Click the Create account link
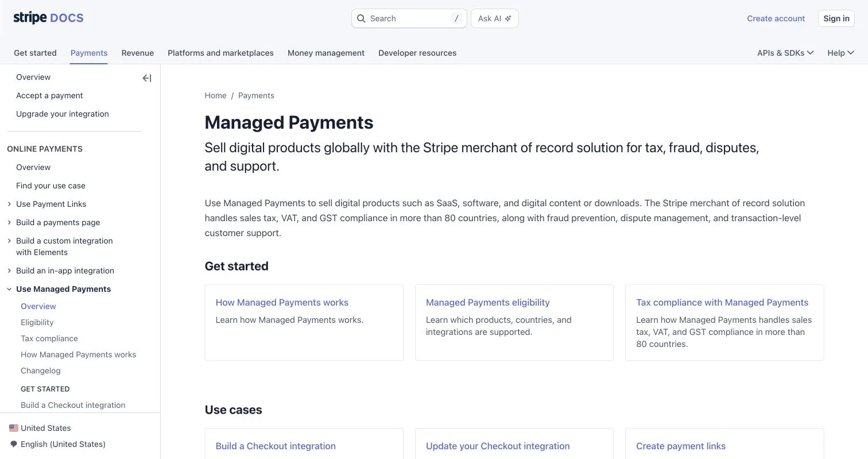The width and height of the screenshot is (868, 459). 776,18
